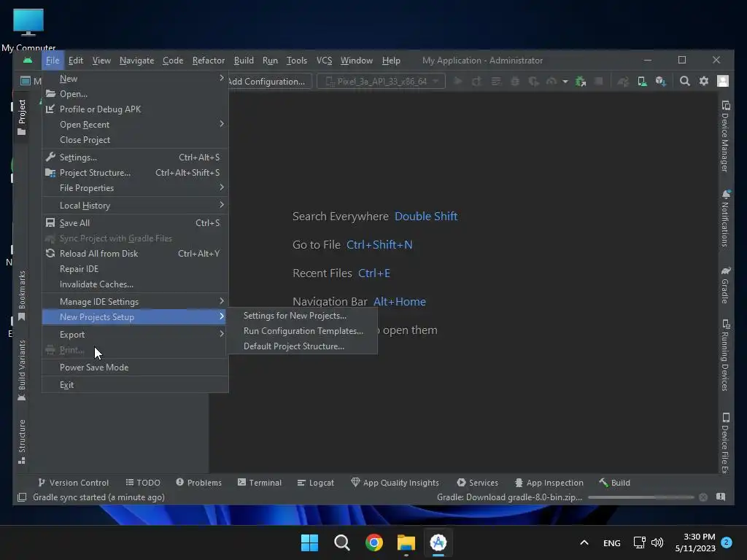Expand the Open Recent submenu
The width and height of the screenshot is (747, 560).
point(135,124)
